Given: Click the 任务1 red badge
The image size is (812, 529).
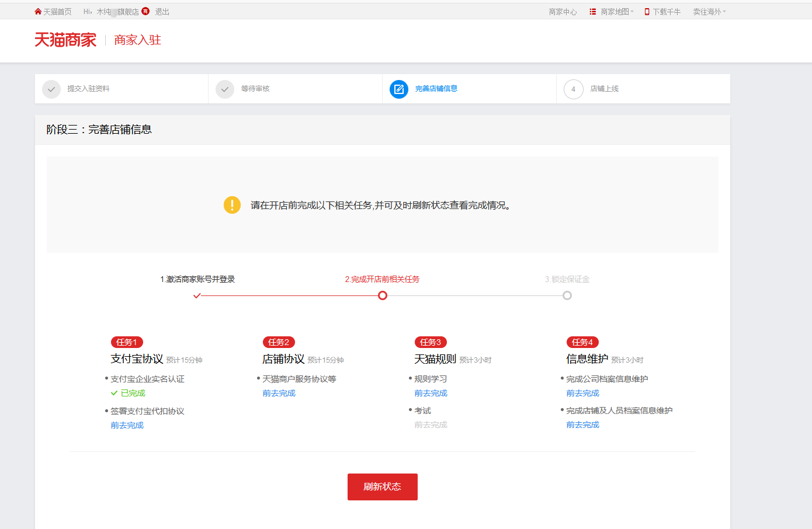Looking at the screenshot, I should pos(127,342).
